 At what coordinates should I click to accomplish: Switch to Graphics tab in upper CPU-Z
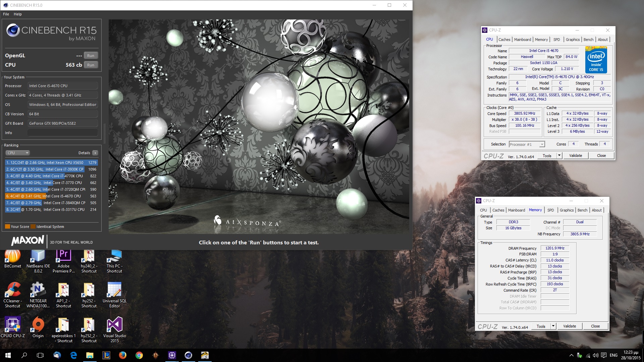click(x=573, y=40)
